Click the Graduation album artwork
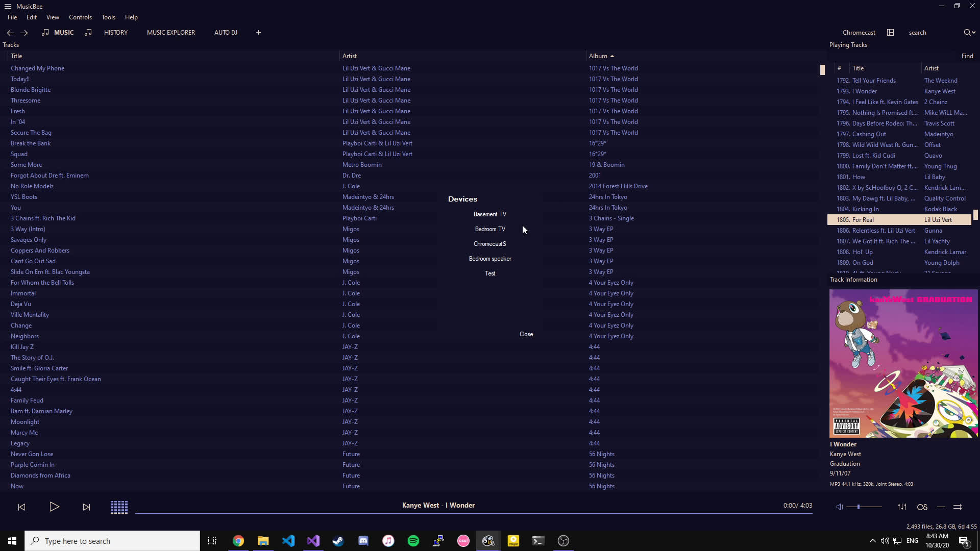The height and width of the screenshot is (551, 980). [903, 363]
